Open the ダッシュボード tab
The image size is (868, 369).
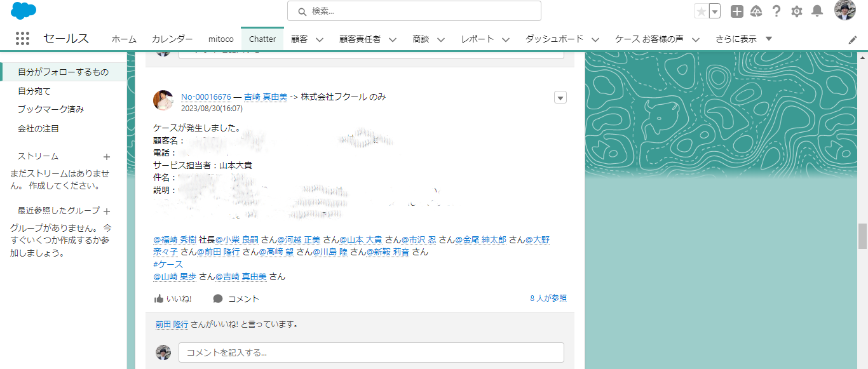pyautogui.click(x=554, y=39)
